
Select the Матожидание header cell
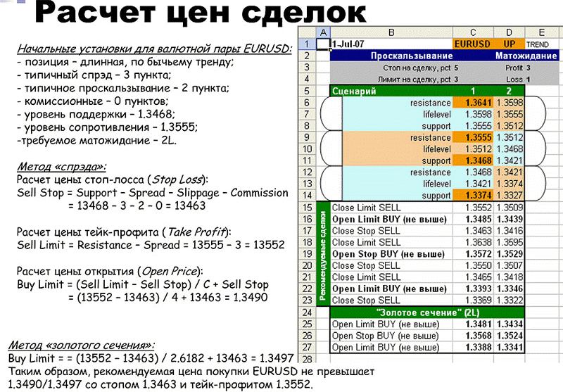521,56
